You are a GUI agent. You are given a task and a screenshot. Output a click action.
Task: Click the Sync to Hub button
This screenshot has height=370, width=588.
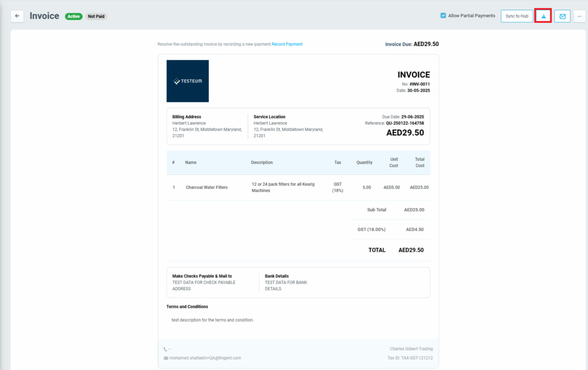pyautogui.click(x=517, y=16)
